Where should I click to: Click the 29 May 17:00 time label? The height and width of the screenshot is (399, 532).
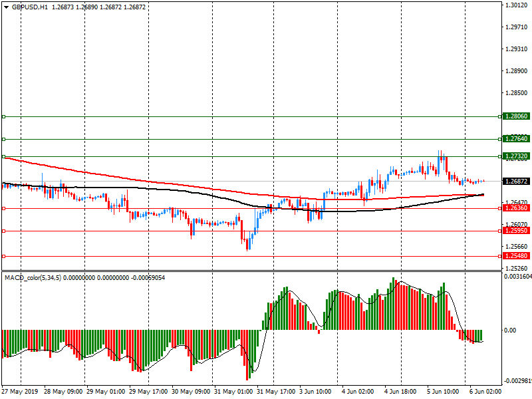coord(148,392)
